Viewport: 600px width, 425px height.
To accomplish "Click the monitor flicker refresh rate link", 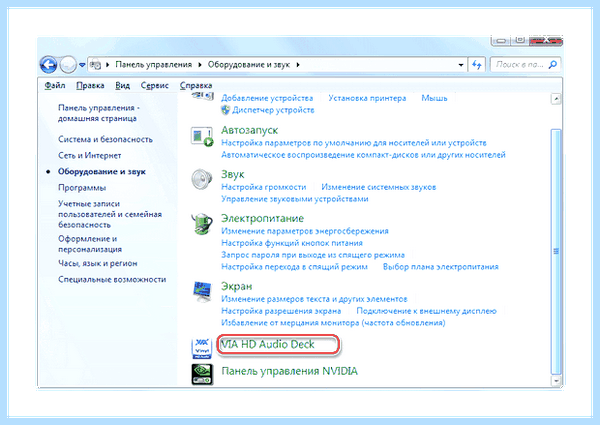I will [333, 322].
